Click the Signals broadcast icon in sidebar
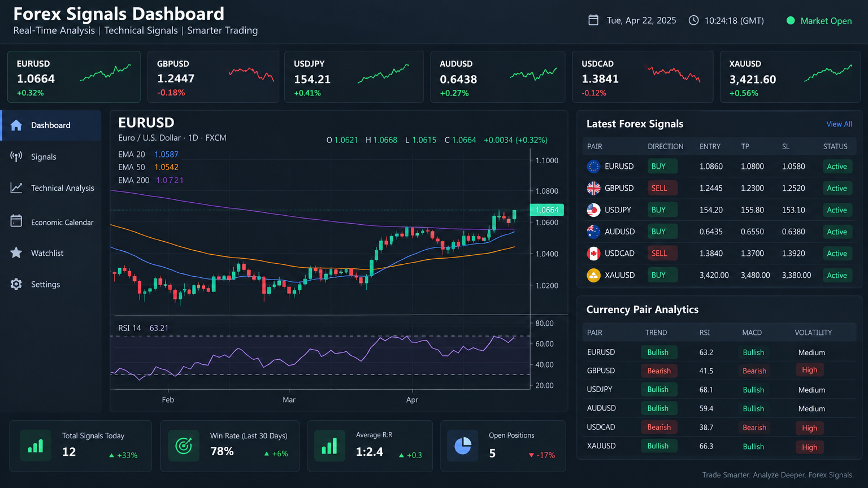 point(16,156)
